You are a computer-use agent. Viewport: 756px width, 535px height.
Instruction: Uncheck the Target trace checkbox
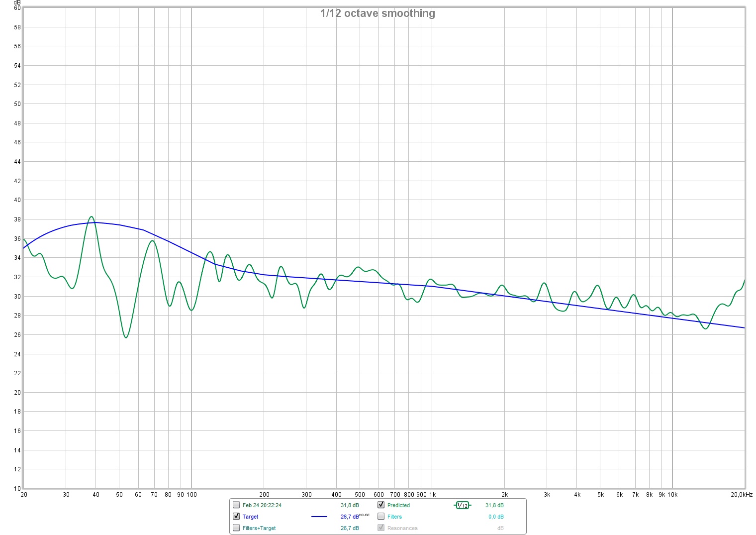[x=236, y=516]
